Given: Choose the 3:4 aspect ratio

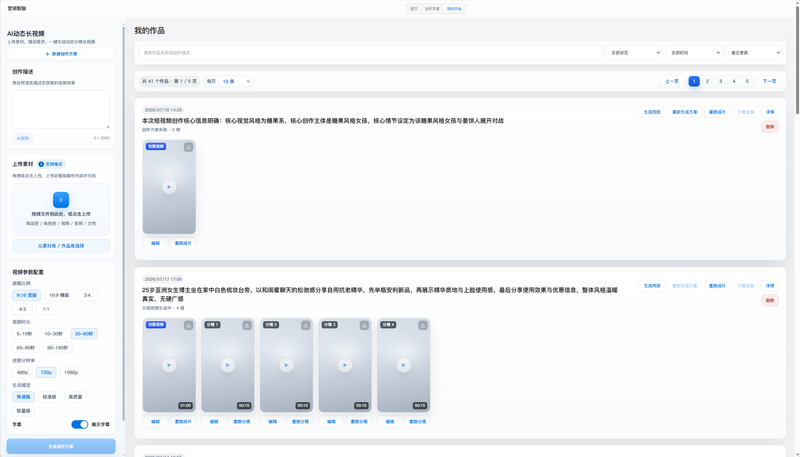Looking at the screenshot, I should point(87,295).
